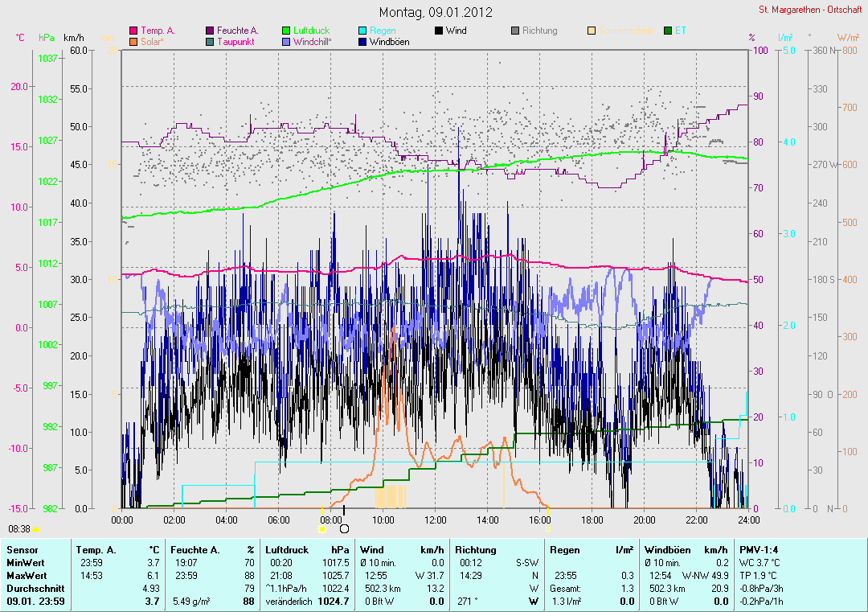Click the W/m² axis unit label

point(848,38)
